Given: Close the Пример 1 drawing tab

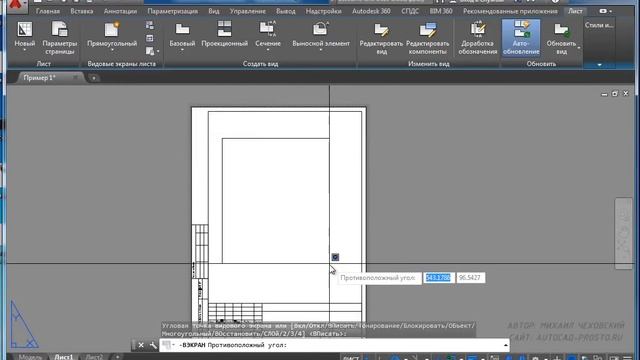Looking at the screenshot, I should (x=76, y=77).
